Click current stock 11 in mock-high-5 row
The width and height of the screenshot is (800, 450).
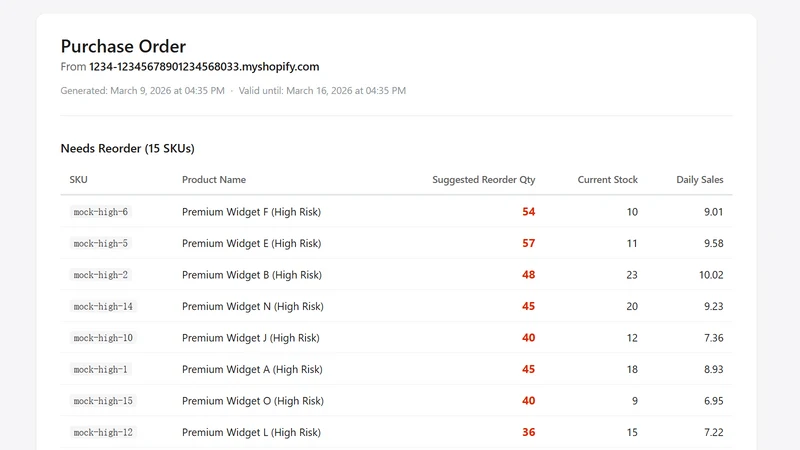click(632, 243)
